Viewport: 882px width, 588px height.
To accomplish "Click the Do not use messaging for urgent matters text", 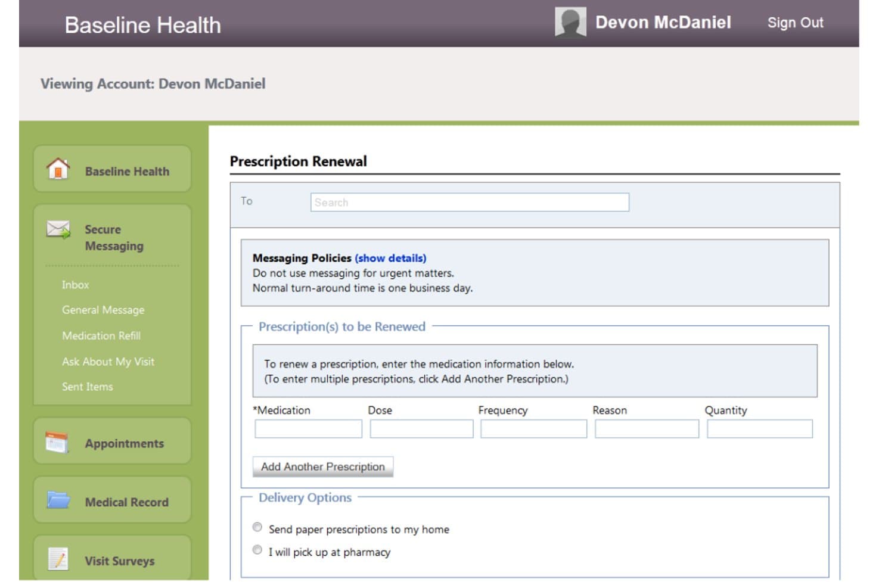I will [x=353, y=273].
